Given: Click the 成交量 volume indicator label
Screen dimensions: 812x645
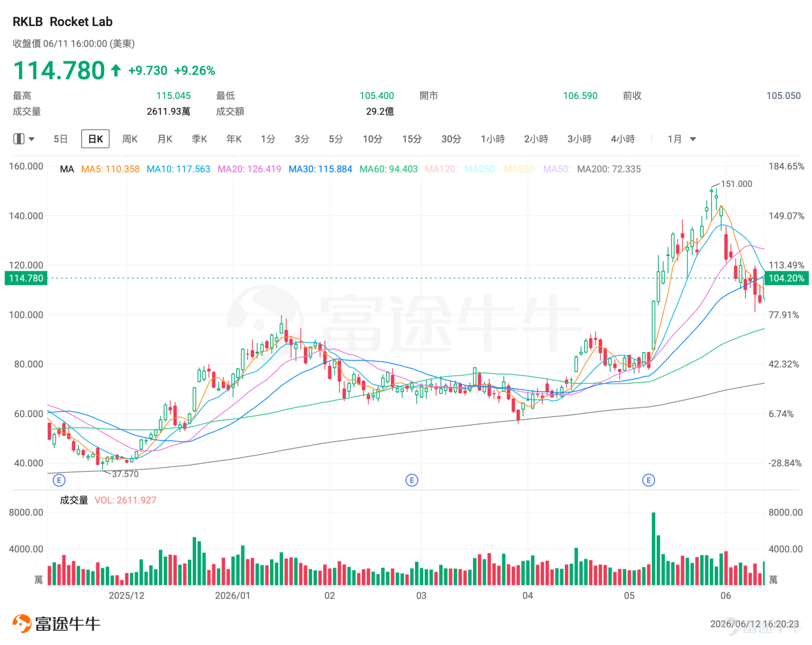Looking at the screenshot, I should coord(74,500).
